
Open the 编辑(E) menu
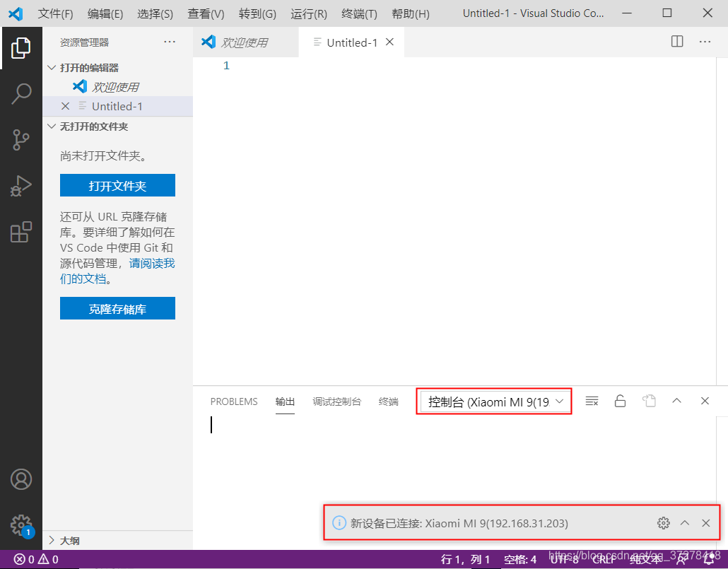point(105,14)
